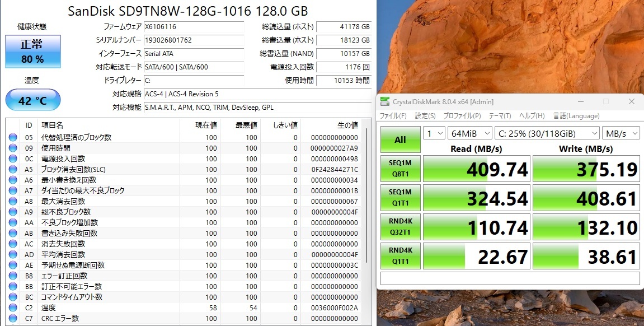The height and width of the screenshot is (326, 644).
Task: Click status circle for ID AD row
Action: [x=13, y=254]
